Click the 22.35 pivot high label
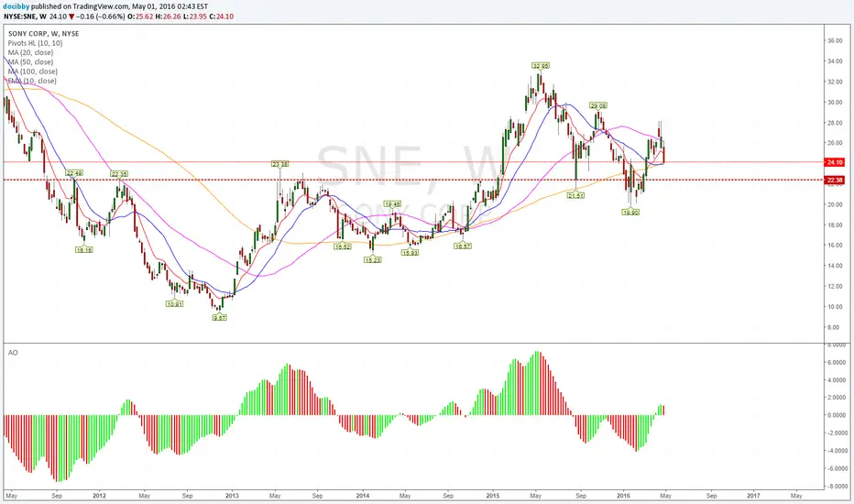 (x=119, y=174)
